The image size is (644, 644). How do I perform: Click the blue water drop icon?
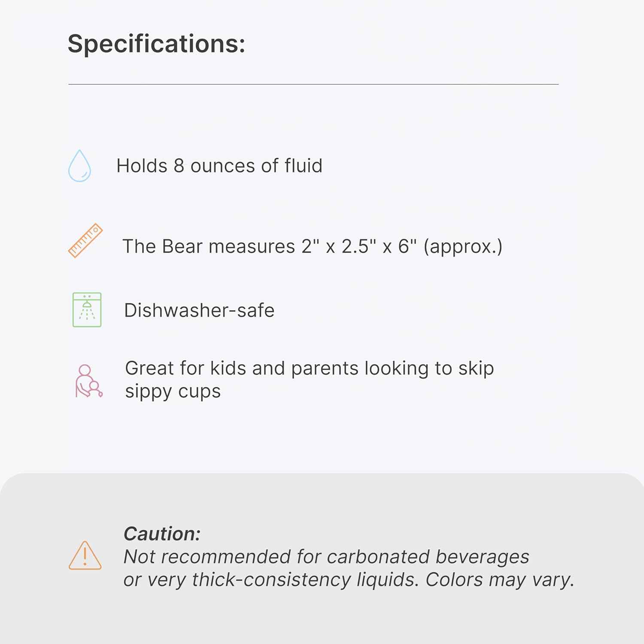click(79, 166)
